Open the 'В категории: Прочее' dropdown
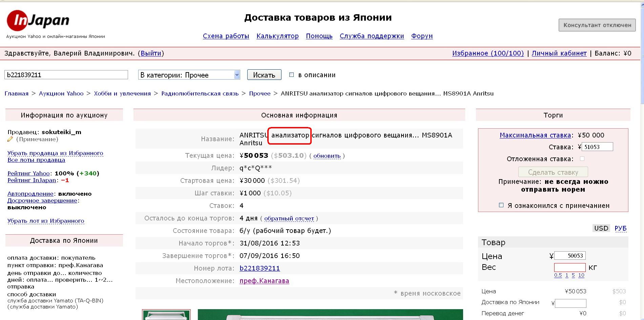644x320 pixels. point(189,75)
